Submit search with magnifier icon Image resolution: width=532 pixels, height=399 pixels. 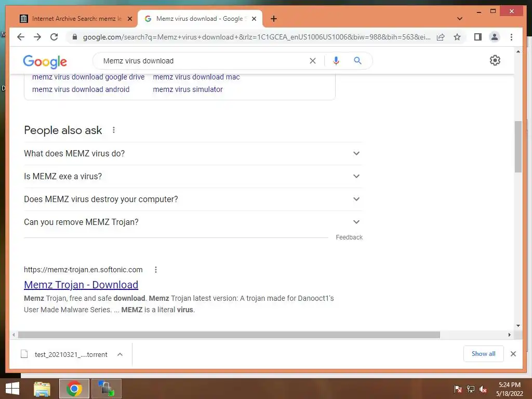tap(357, 61)
